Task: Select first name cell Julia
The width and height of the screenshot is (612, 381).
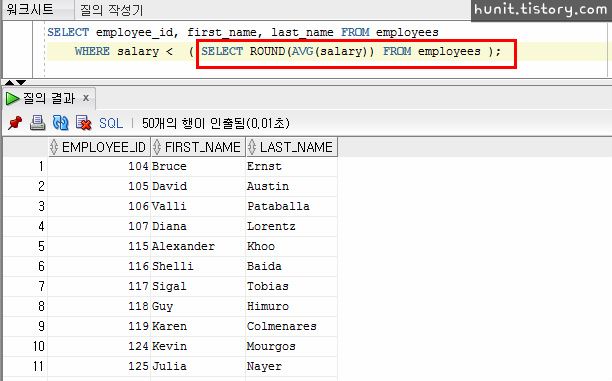Action: [198, 366]
